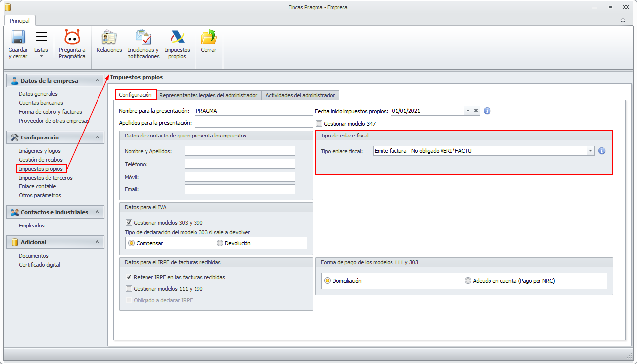The height and width of the screenshot is (364, 637).
Task: Click the Apellidos para la presentación field
Action: (254, 123)
